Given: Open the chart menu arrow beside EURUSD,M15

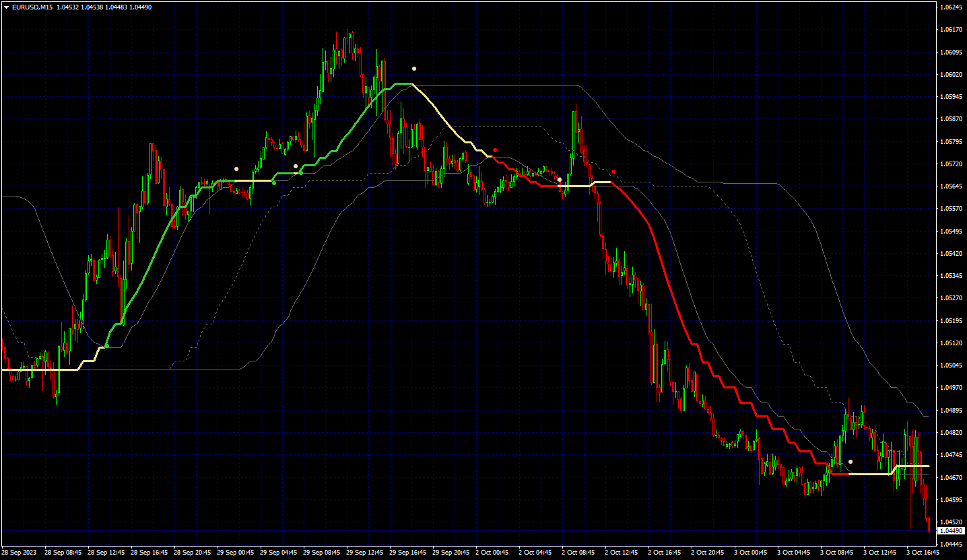Looking at the screenshot, I should [x=6, y=7].
